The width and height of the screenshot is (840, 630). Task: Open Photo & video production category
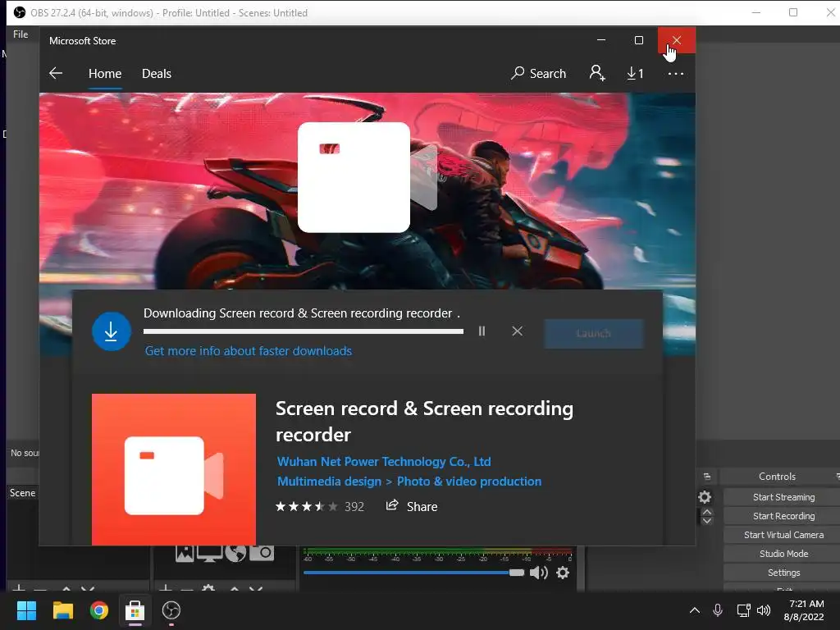pyautogui.click(x=468, y=481)
